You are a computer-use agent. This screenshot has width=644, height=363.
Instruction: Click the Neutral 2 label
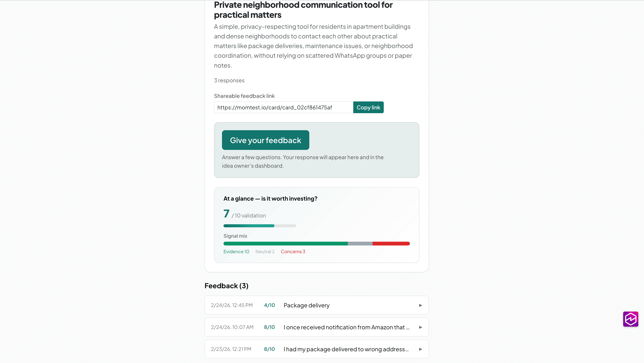pyautogui.click(x=265, y=252)
